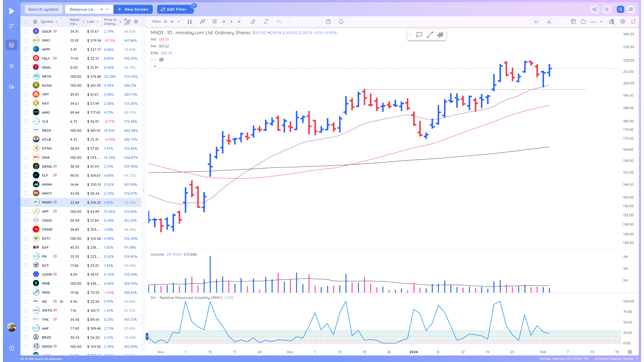Screen dimensions: 644x362
Task: Open the Deepvue Leaders screen tab
Action: point(83,9)
